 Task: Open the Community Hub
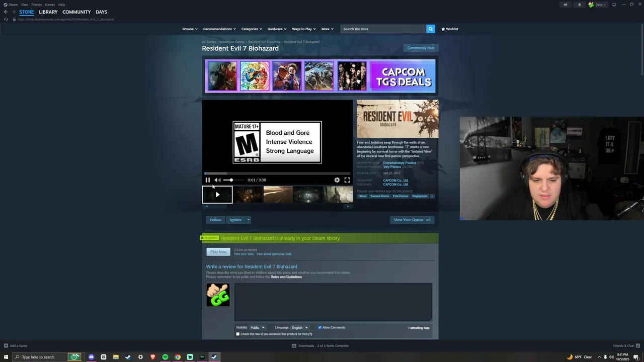421,48
